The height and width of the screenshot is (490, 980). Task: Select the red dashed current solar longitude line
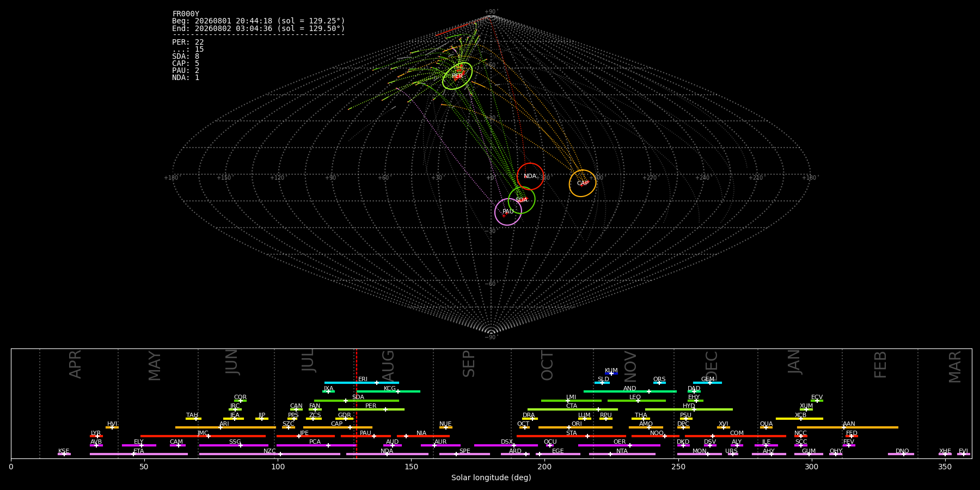click(x=356, y=403)
